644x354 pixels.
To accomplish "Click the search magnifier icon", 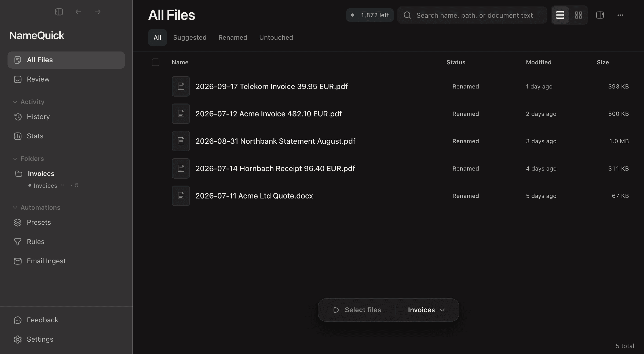I will [407, 15].
